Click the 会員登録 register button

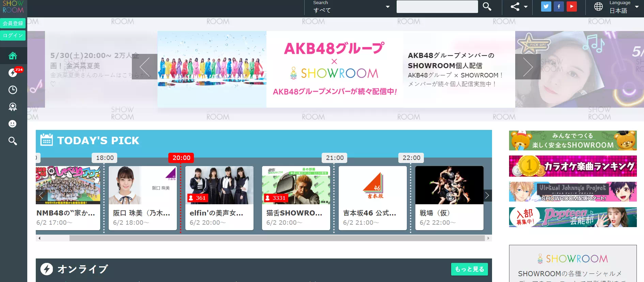(x=13, y=23)
